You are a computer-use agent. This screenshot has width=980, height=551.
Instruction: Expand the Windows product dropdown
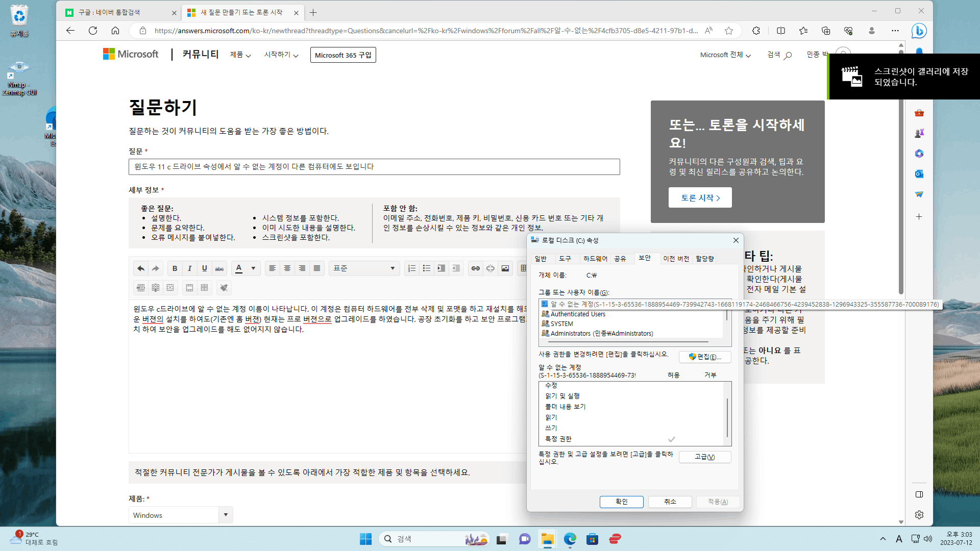(226, 515)
